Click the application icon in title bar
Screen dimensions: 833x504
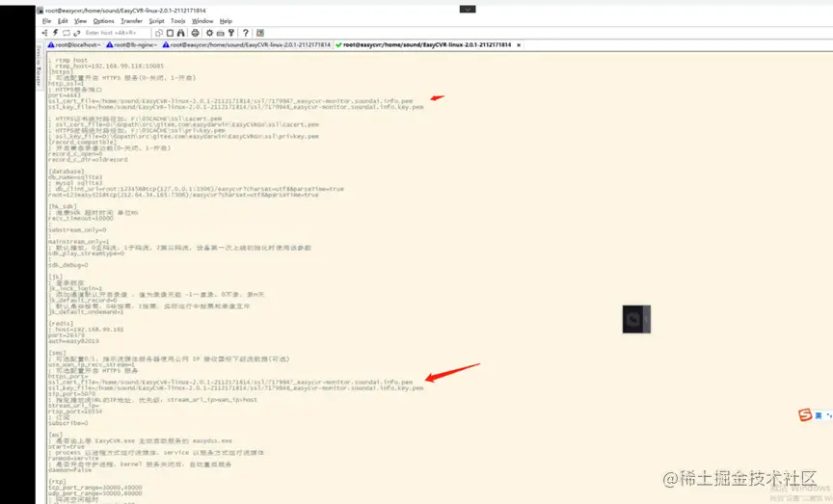click(x=40, y=10)
